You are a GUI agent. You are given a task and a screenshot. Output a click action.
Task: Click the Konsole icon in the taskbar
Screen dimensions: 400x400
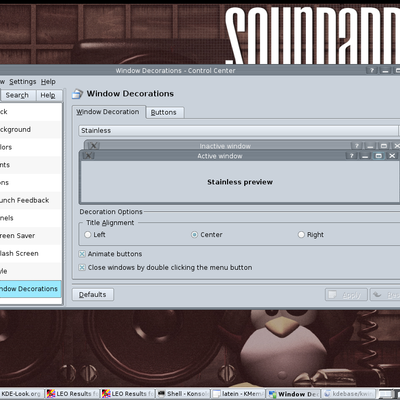[162, 394]
